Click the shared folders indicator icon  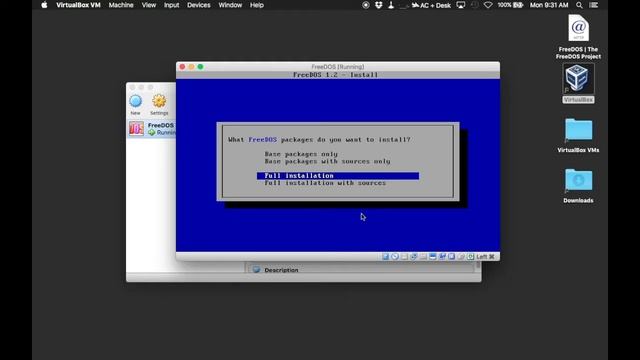pyautogui.click(x=433, y=256)
